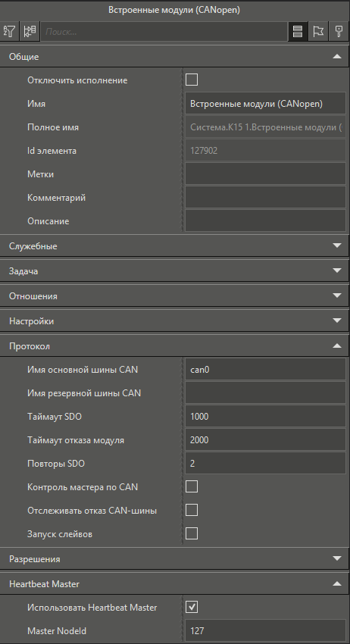The image size is (350, 644).
Task: Click the Полное имя label
Action: pyautogui.click(x=53, y=127)
